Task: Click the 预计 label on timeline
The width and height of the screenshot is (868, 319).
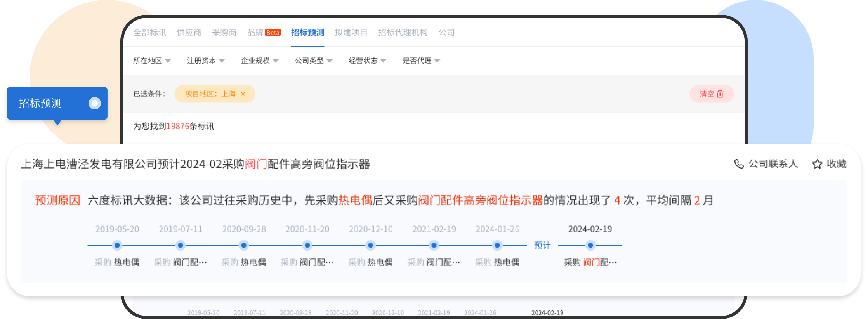Action: point(542,245)
